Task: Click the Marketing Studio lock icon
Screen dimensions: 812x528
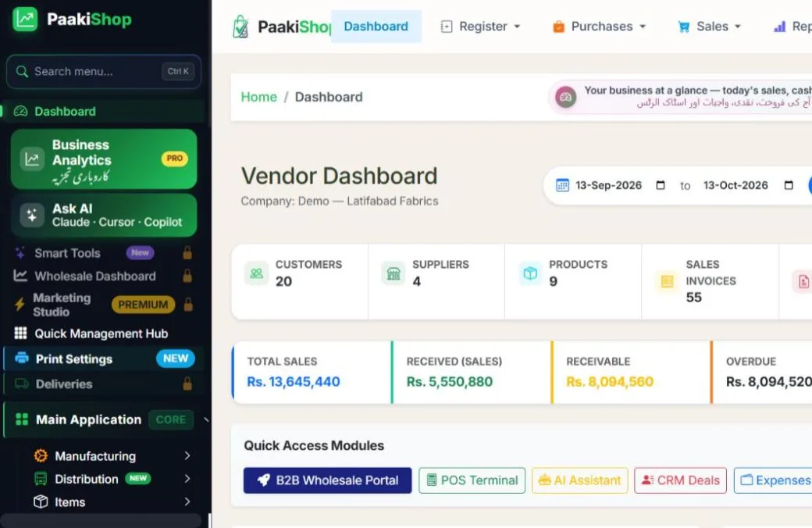Action: tap(188, 305)
